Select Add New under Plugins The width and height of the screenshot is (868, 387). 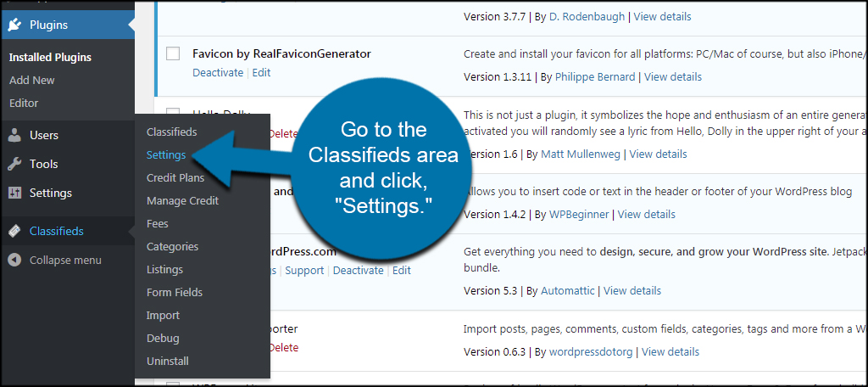pos(32,81)
